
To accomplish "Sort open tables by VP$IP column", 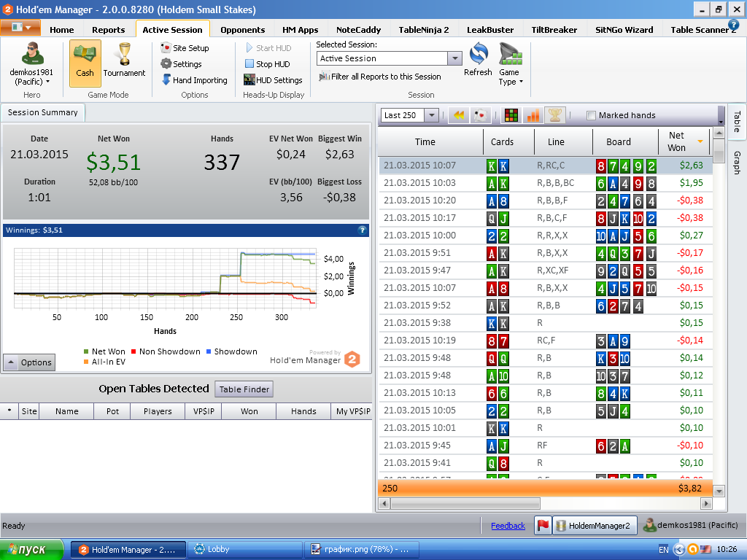I will [x=204, y=411].
